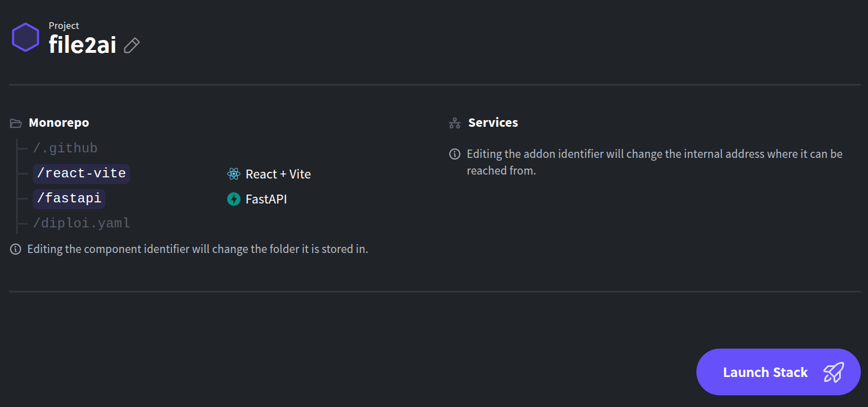Click the info icon about component identifiers

click(x=15, y=249)
